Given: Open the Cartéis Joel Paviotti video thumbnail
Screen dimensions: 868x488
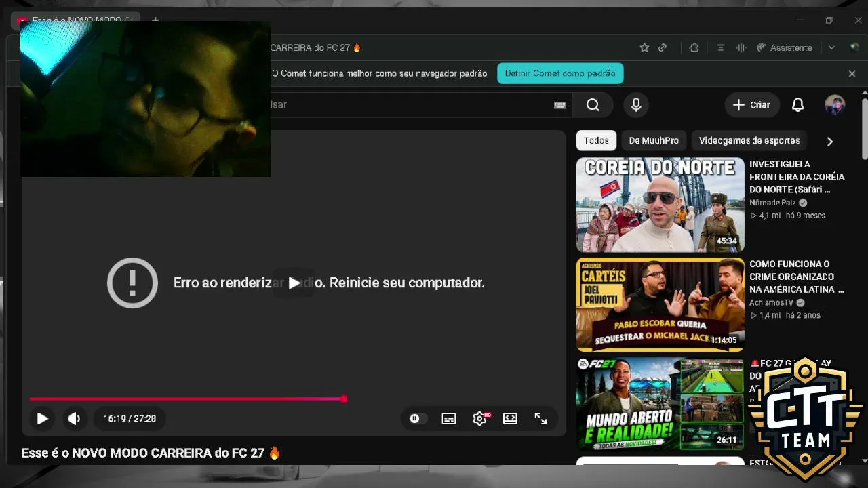Looking at the screenshot, I should tap(660, 305).
